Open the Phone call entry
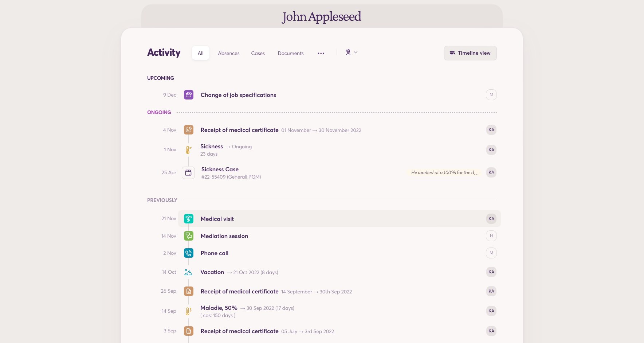Viewport: 644px width, 343px height. click(x=215, y=253)
